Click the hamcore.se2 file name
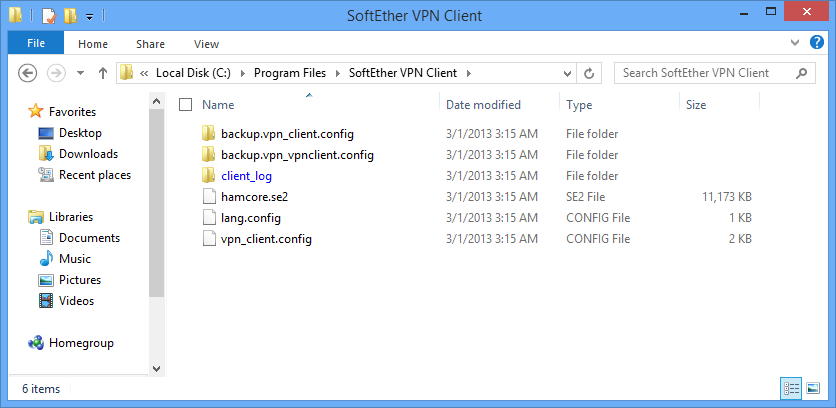836x408 pixels. pos(254,197)
